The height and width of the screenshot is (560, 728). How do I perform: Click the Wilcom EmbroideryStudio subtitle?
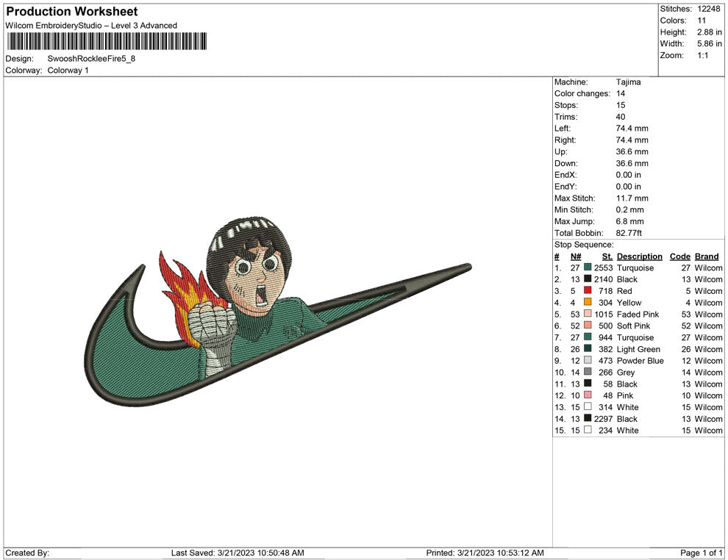[x=91, y=26]
